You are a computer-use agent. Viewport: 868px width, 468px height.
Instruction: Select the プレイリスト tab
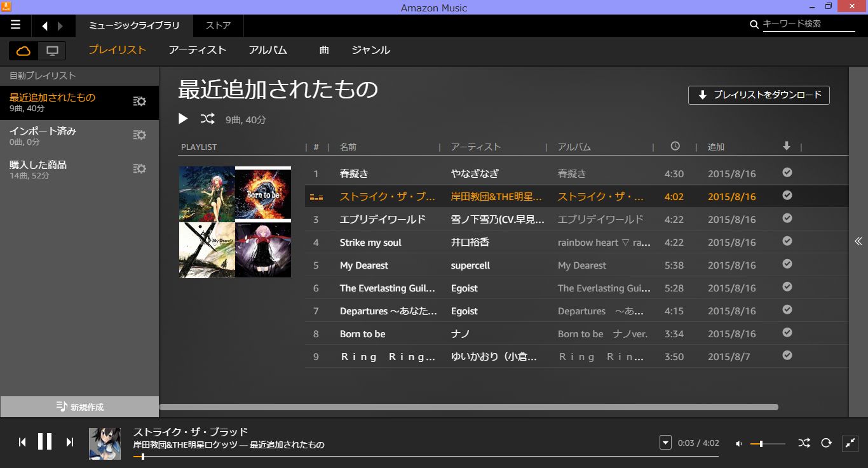[118, 50]
